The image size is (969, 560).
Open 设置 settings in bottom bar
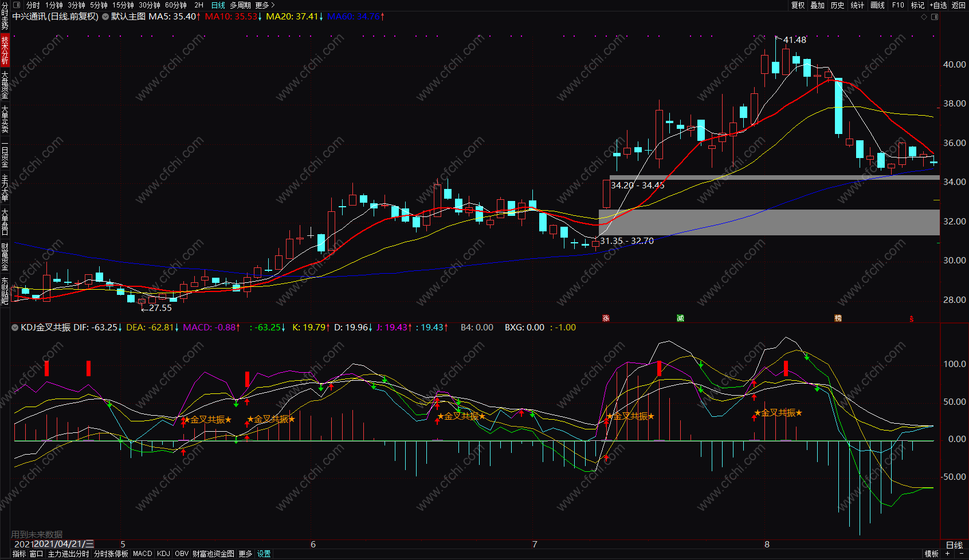click(x=264, y=554)
